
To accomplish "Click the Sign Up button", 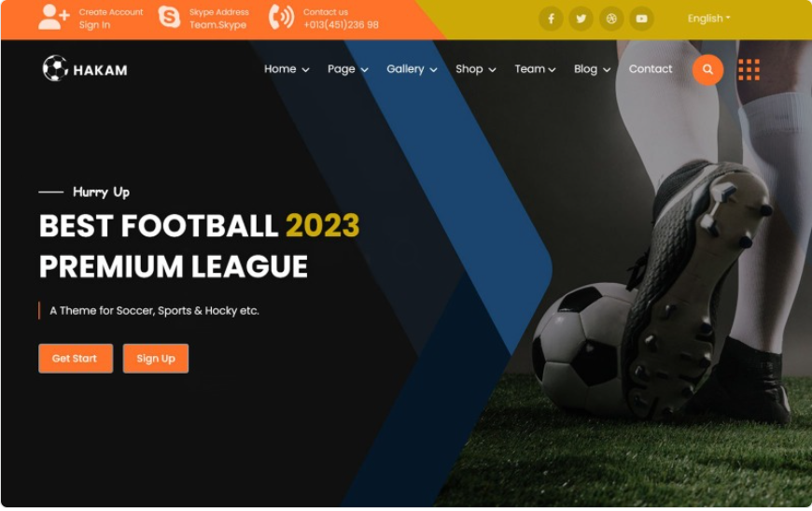I will (x=156, y=359).
